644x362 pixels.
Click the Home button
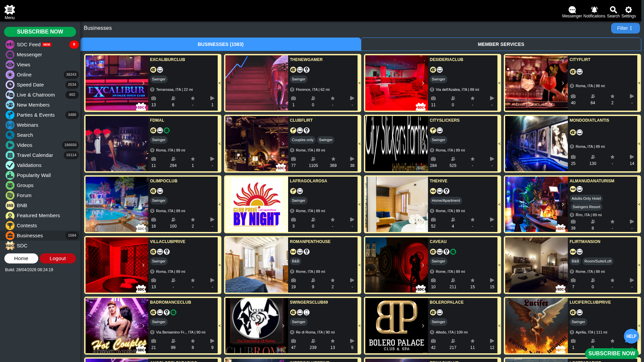point(21,258)
